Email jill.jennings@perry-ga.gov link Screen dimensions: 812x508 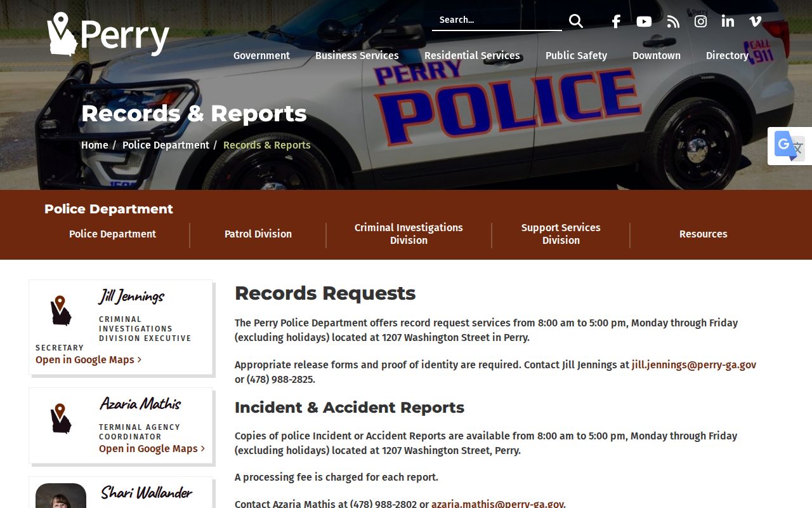[x=694, y=364]
